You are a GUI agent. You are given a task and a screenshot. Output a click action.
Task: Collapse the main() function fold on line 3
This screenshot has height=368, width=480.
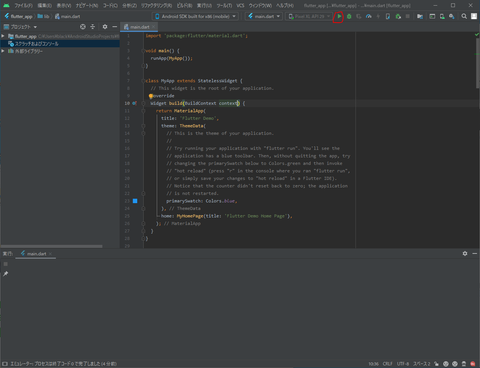coord(143,51)
